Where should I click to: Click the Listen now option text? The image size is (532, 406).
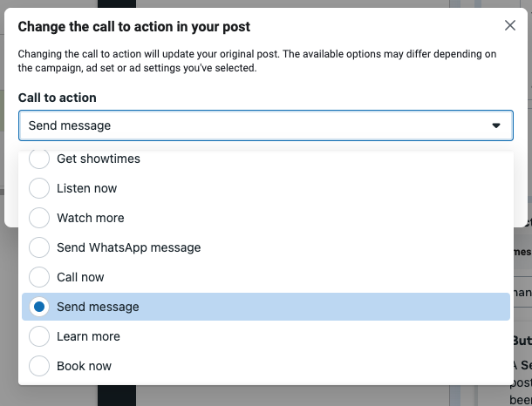tap(86, 188)
